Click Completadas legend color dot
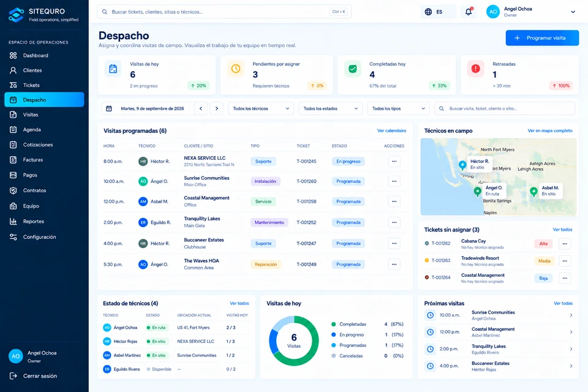This screenshot has width=588, height=392. click(333, 324)
